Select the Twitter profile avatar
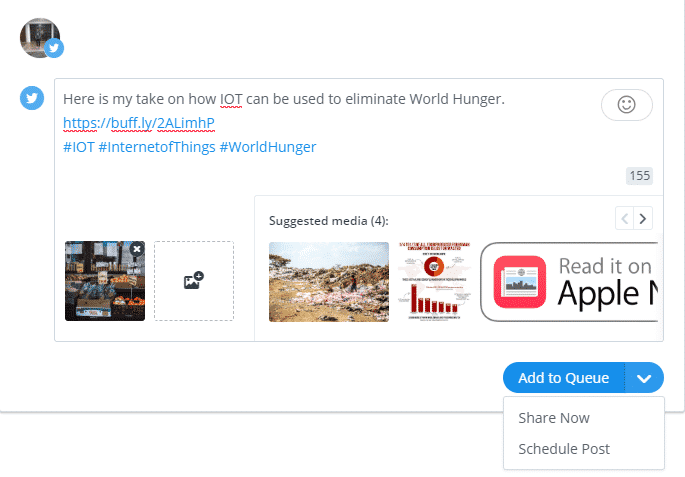Viewport: 685px width, 477px height. 40,37
